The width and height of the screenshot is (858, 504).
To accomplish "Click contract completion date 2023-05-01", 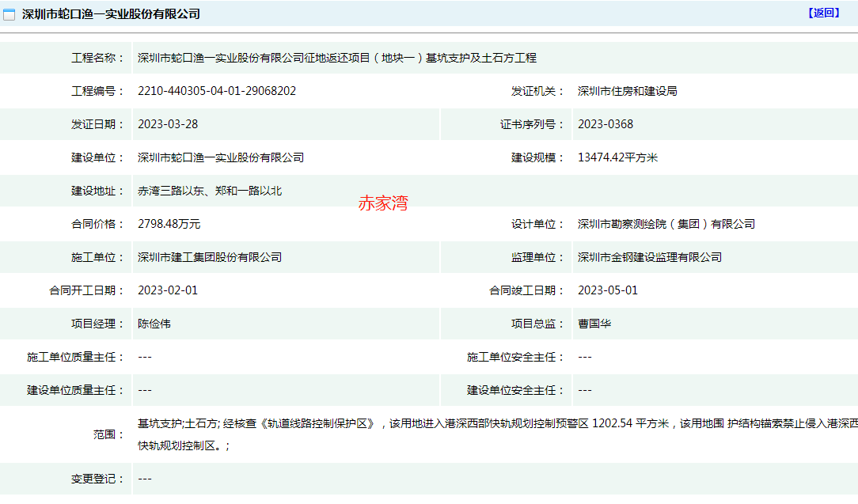I will [x=607, y=290].
